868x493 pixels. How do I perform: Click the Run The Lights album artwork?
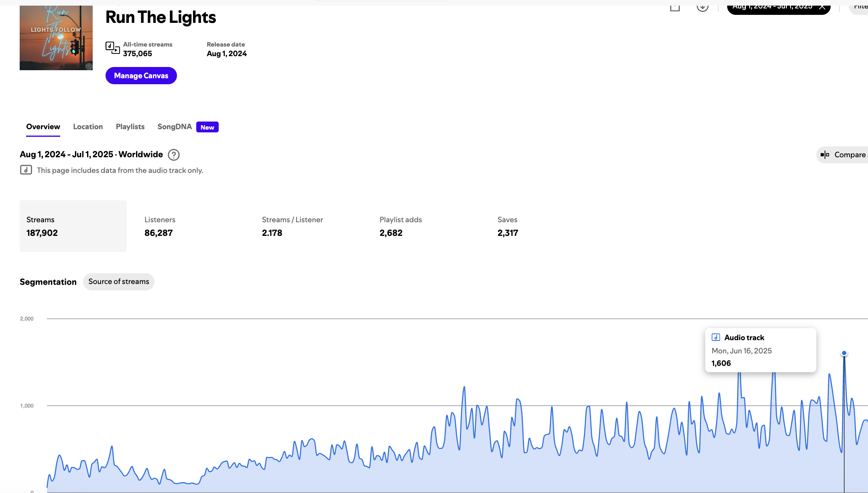coord(56,38)
